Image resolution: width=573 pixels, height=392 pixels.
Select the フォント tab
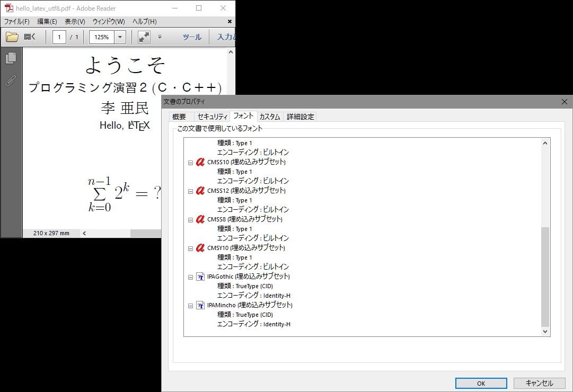tap(243, 116)
